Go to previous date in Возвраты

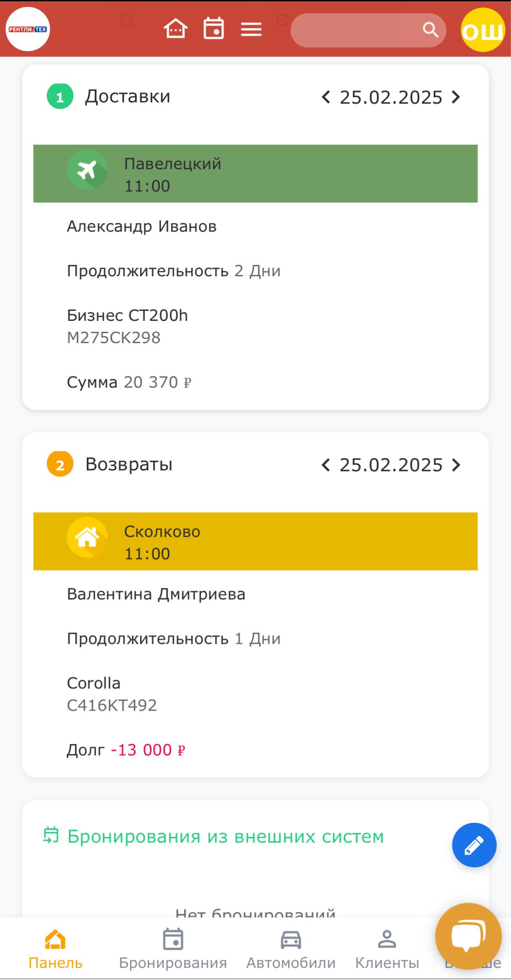[x=325, y=465]
